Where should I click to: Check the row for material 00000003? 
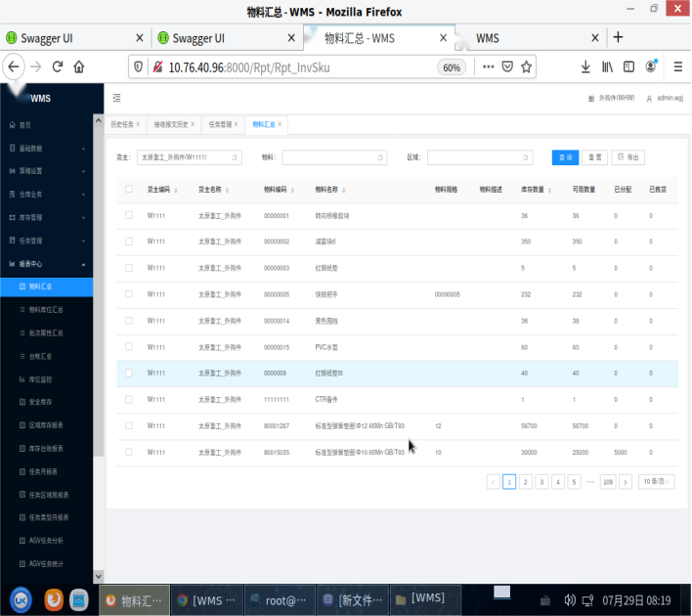pyautogui.click(x=128, y=268)
